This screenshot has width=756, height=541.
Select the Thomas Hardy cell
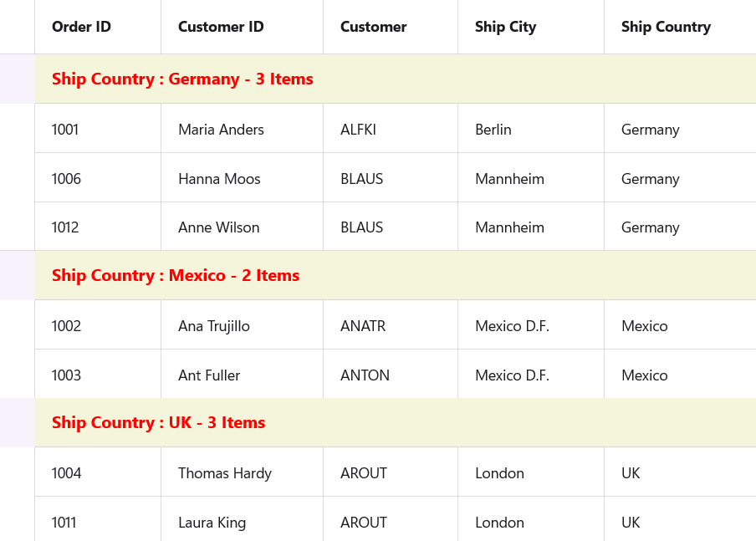click(x=225, y=473)
